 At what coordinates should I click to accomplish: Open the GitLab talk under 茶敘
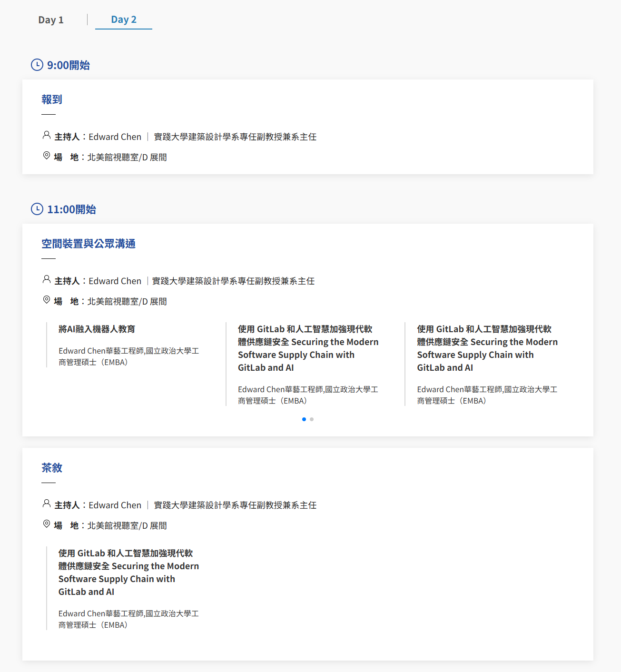coord(128,573)
